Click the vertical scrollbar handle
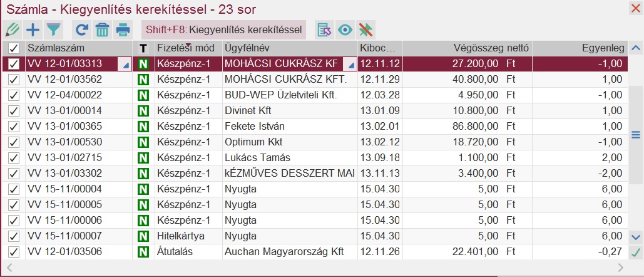 point(636,135)
